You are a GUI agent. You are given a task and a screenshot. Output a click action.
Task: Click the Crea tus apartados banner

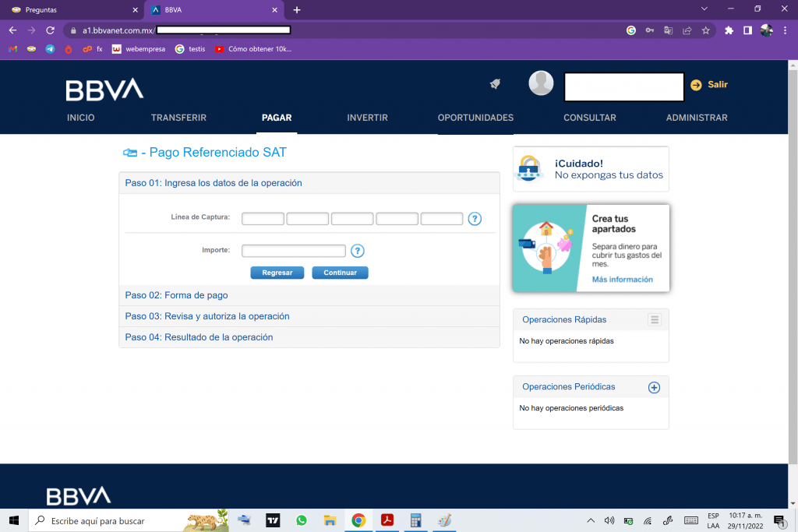(591, 248)
